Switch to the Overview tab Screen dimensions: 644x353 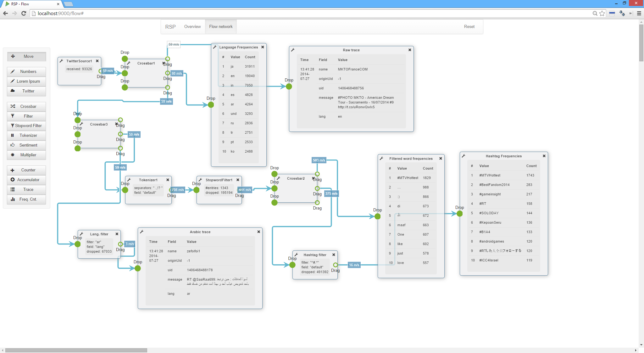(192, 27)
